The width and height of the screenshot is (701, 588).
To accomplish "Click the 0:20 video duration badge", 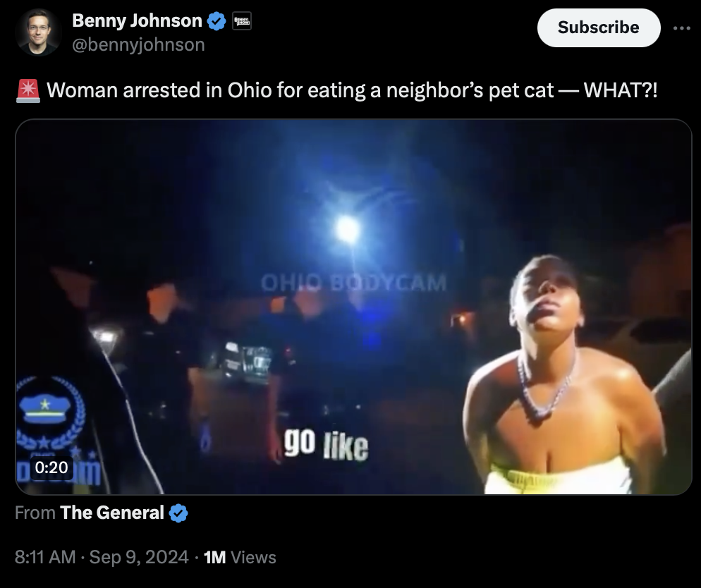I will (51, 467).
